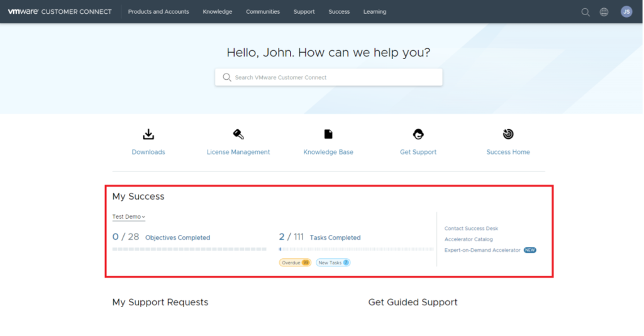644x336 pixels.
Task: Click the Downloads arrow icon
Action: point(148,134)
